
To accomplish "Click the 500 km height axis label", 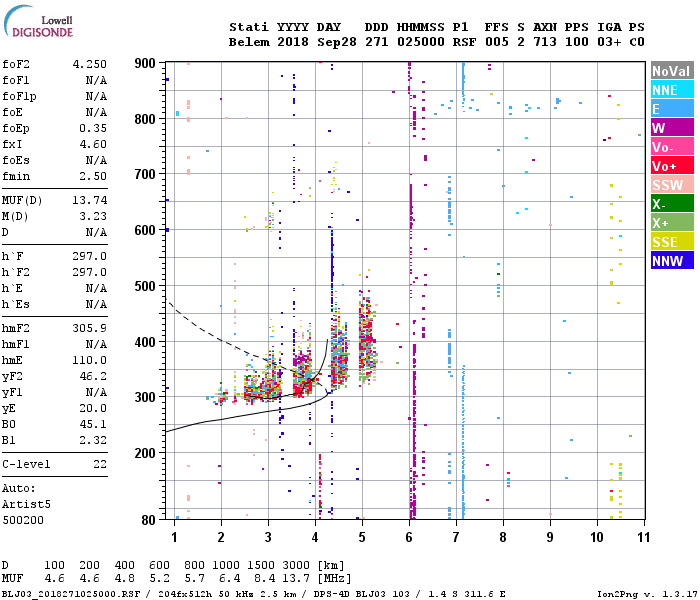I will click(x=145, y=286).
